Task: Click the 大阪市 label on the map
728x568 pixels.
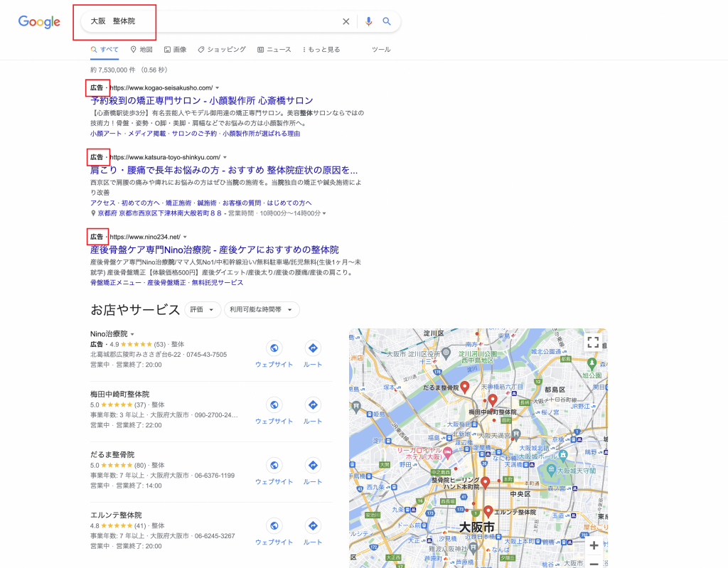Action: click(477, 527)
